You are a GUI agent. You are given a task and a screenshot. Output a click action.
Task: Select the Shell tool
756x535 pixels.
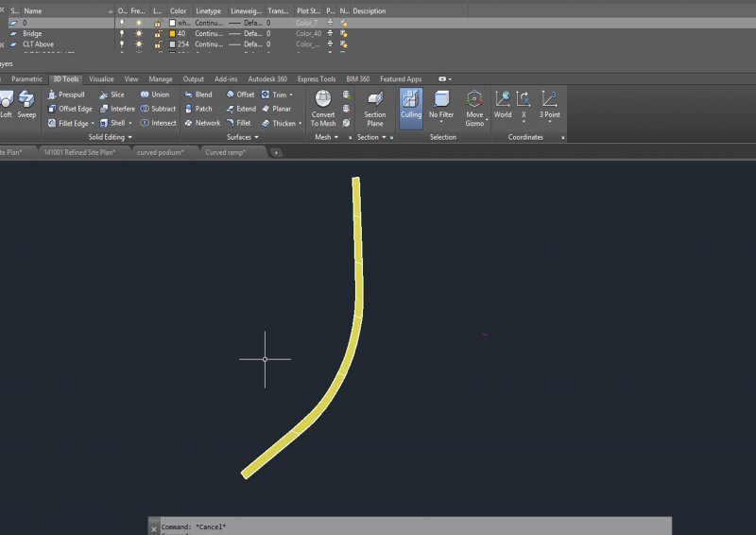pos(112,123)
